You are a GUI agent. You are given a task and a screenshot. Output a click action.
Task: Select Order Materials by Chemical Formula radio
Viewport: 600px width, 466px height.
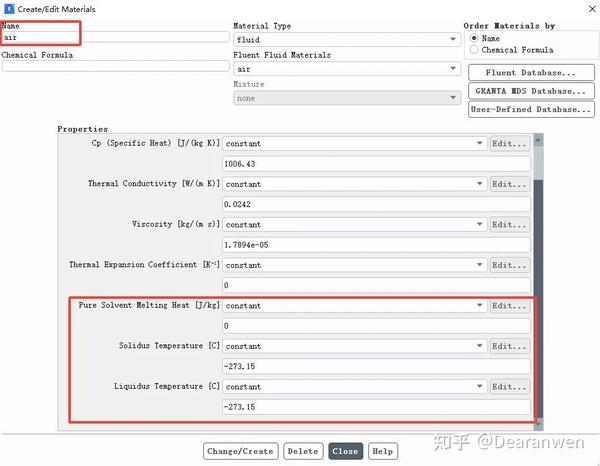[474, 50]
